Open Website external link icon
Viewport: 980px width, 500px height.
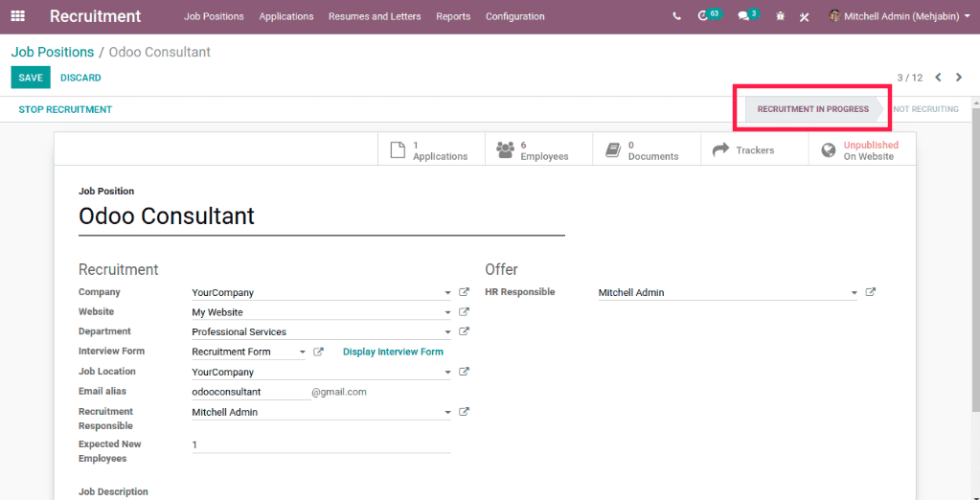point(464,311)
